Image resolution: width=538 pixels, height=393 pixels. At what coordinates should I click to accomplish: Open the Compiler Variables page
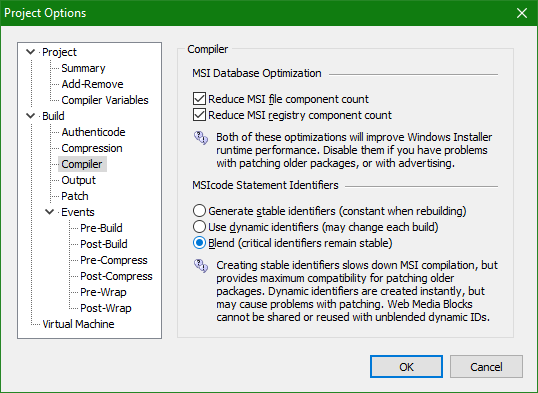click(x=105, y=100)
